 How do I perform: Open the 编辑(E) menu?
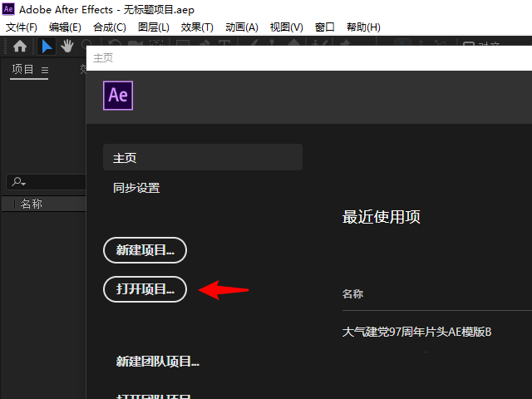coord(65,27)
